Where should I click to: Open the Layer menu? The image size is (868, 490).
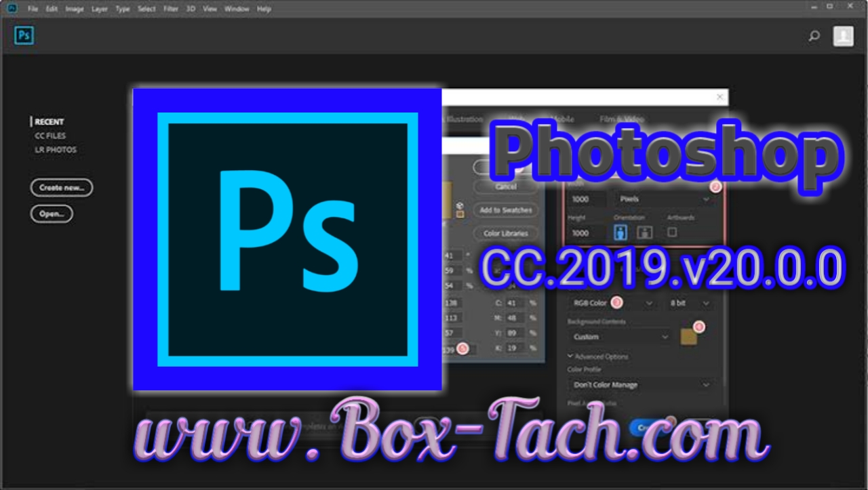point(100,9)
